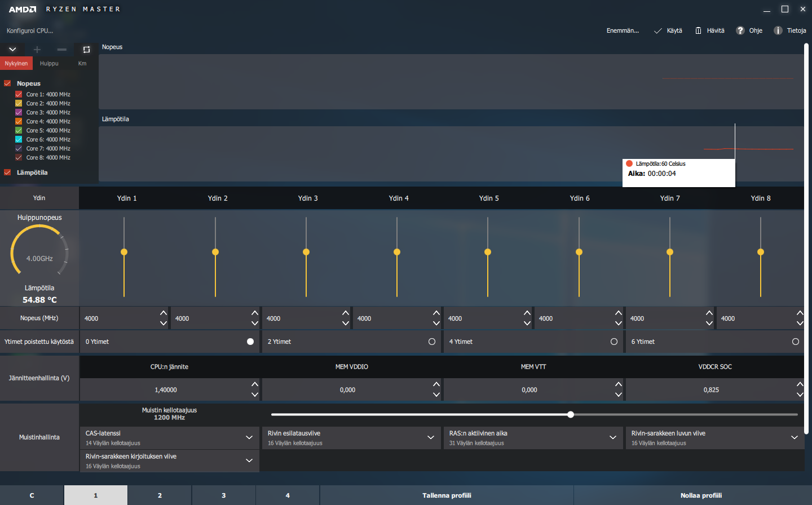Toggle the Nopeus group checkbox
The width and height of the screenshot is (812, 505).
click(7, 83)
